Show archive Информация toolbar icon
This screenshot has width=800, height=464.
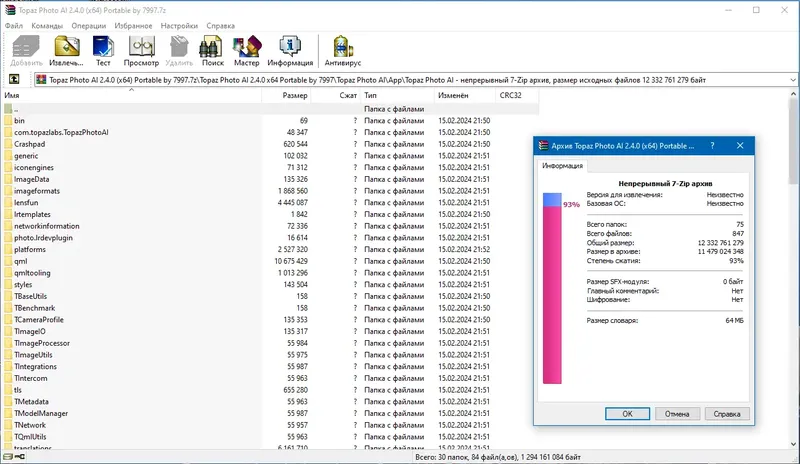290,51
